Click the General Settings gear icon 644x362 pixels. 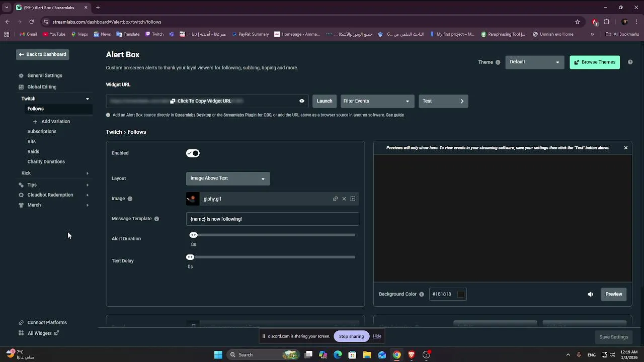(21, 76)
